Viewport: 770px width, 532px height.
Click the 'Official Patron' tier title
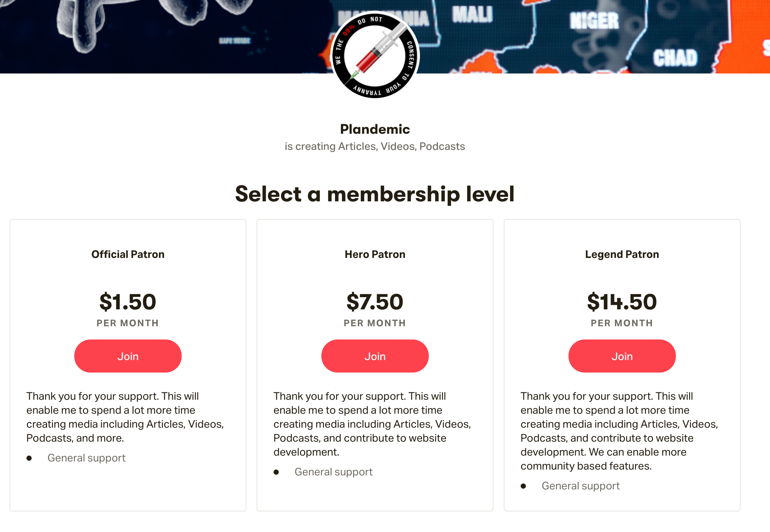pos(128,254)
